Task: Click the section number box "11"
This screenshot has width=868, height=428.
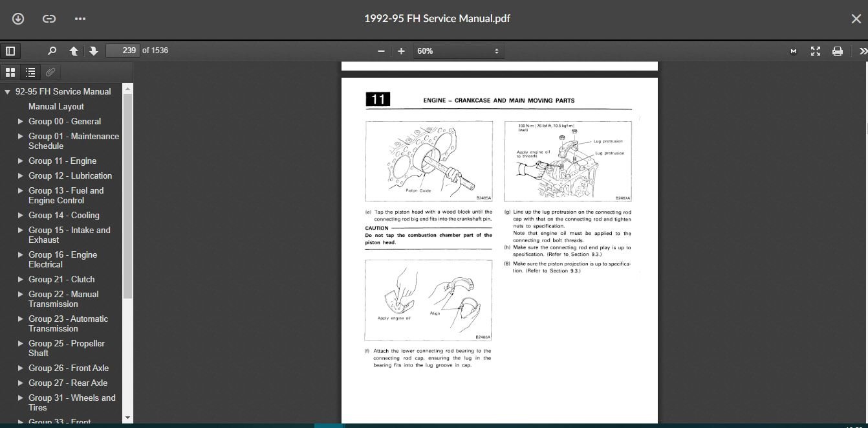Action: click(378, 99)
